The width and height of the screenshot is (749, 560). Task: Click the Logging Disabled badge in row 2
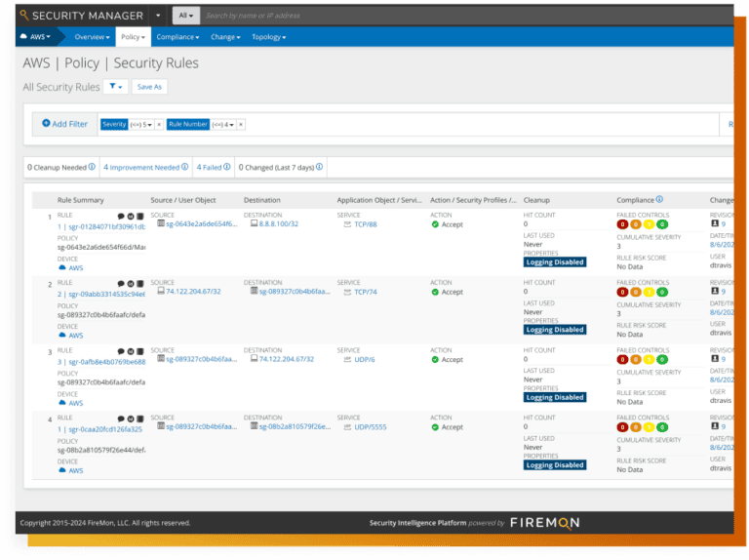point(554,330)
